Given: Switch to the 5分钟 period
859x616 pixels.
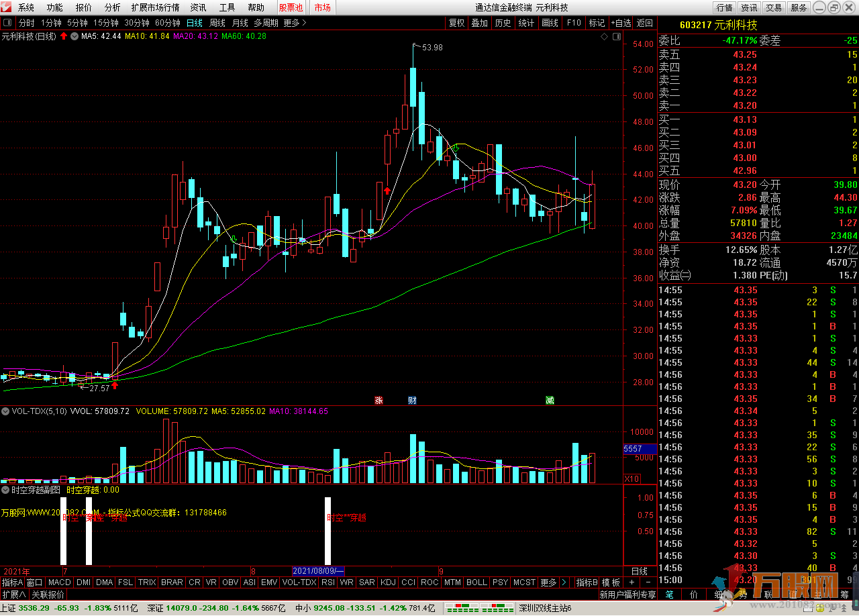Looking at the screenshot, I should pos(77,23).
